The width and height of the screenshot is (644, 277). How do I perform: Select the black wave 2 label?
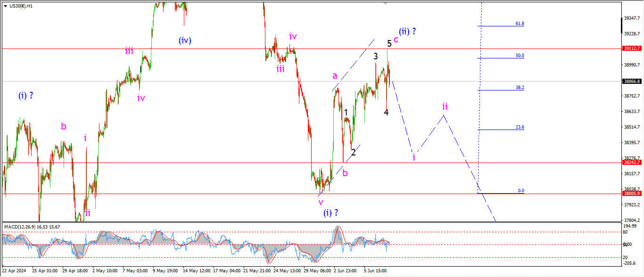click(x=354, y=152)
